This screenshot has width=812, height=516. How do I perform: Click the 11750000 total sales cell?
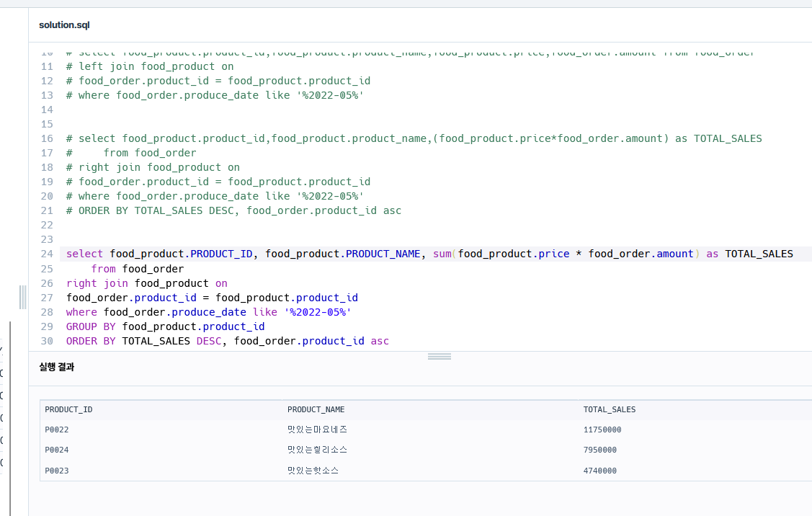pyautogui.click(x=602, y=430)
